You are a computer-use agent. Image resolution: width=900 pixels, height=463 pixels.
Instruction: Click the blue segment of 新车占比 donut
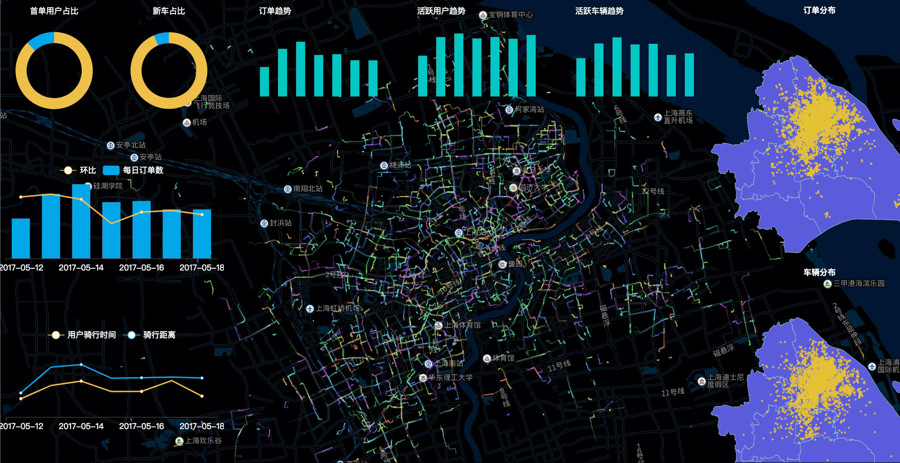click(162, 38)
